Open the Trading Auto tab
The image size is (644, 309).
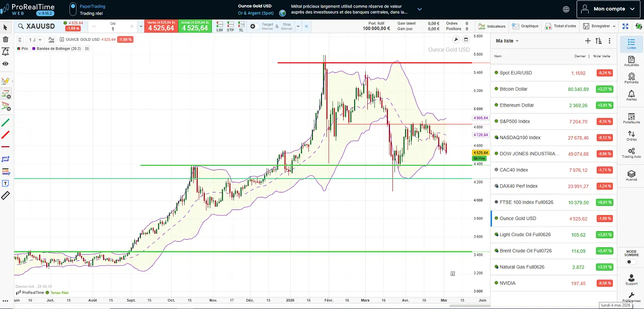631,152
